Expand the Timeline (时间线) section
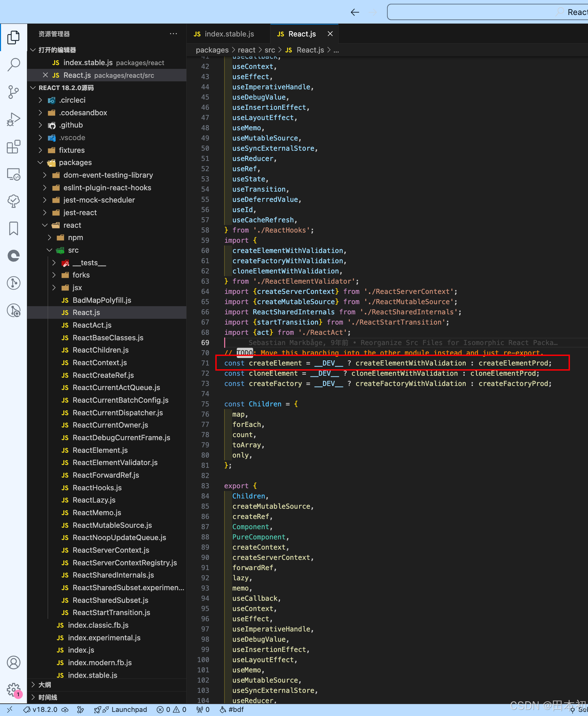This screenshot has width=588, height=716. 107,697
